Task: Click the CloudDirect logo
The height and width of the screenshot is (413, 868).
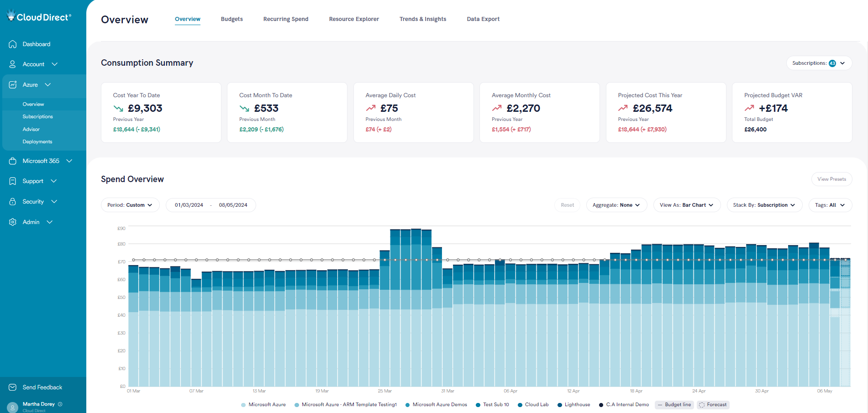Action: click(39, 16)
